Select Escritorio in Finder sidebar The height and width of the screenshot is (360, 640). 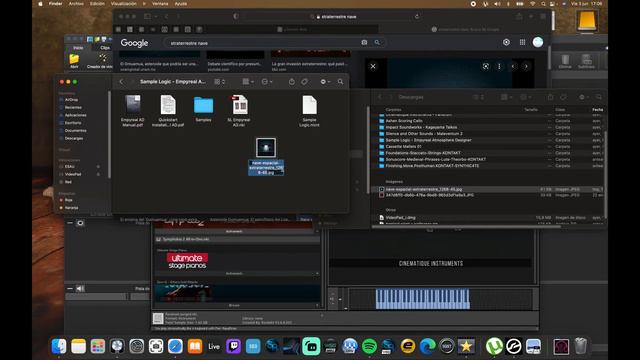[x=73, y=123]
